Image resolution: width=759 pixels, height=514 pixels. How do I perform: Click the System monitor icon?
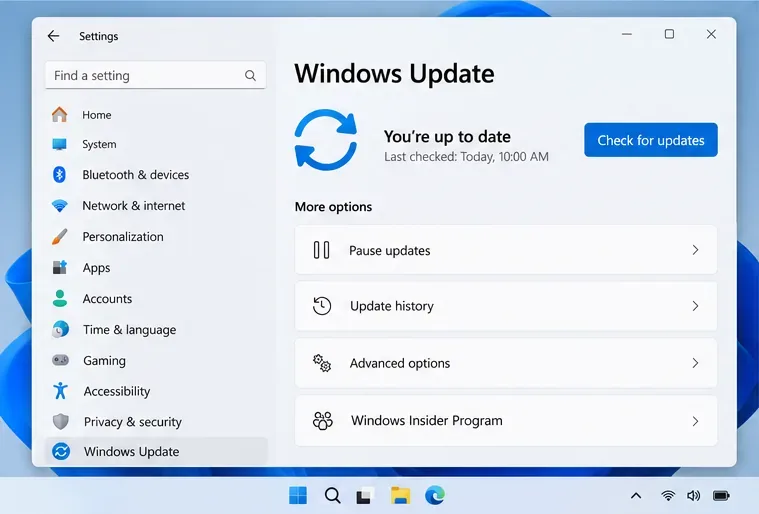[60, 144]
